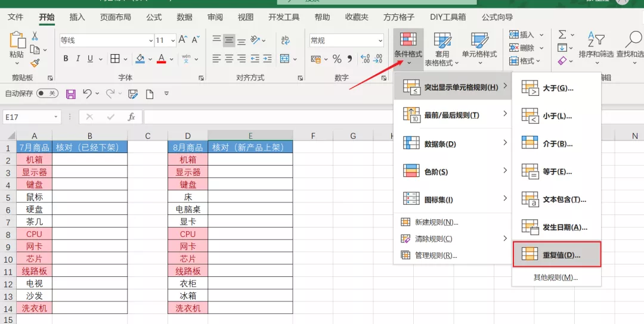Open 图标集 submenu
644x324 pixels.
coord(453,199)
